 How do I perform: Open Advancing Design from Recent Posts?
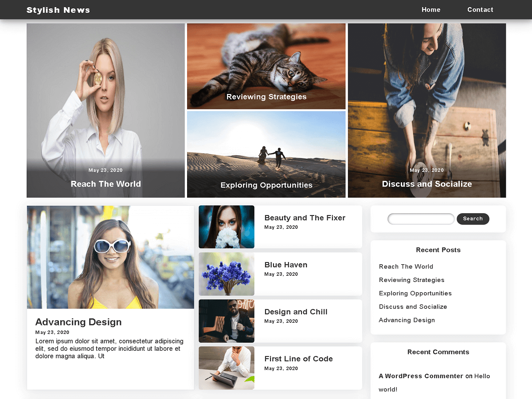[x=407, y=320]
